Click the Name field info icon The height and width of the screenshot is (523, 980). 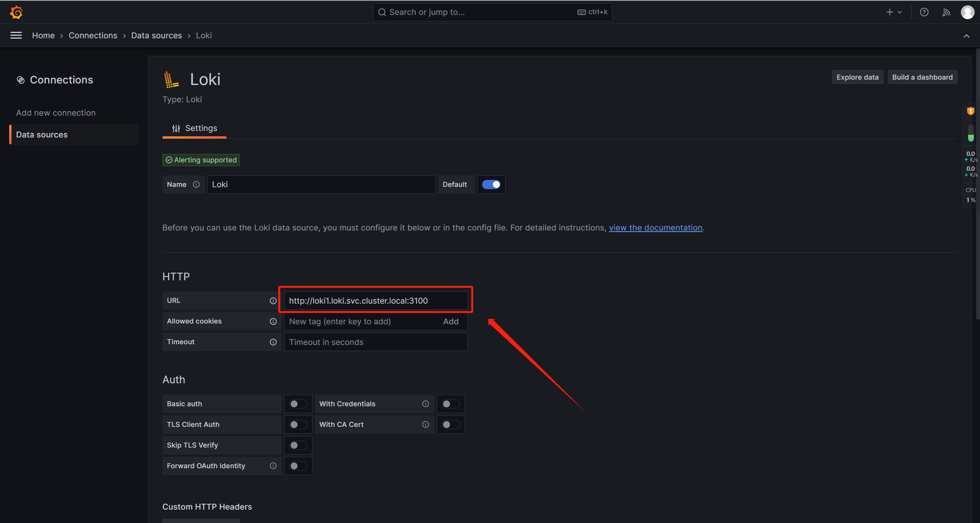point(196,185)
